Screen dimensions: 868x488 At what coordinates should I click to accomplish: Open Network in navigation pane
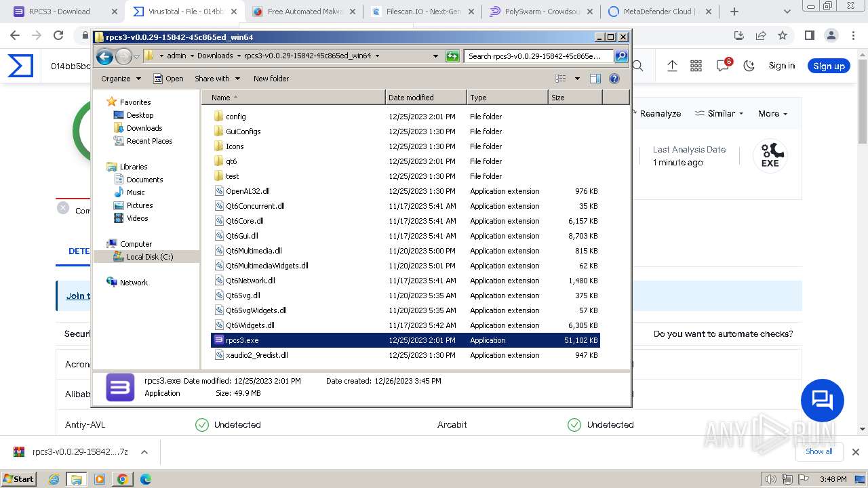[x=134, y=283]
